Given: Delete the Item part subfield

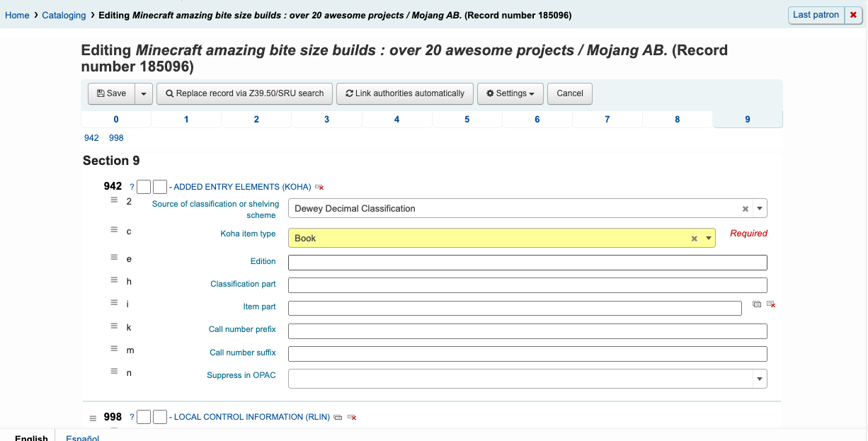Looking at the screenshot, I should coord(772,304).
